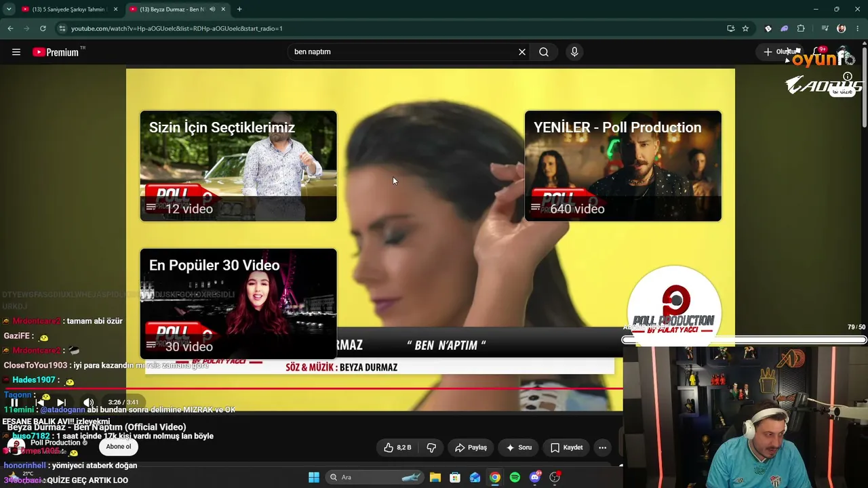Subscribe with the Abone ol button
Viewport: 868px width, 488px height.
[119, 447]
